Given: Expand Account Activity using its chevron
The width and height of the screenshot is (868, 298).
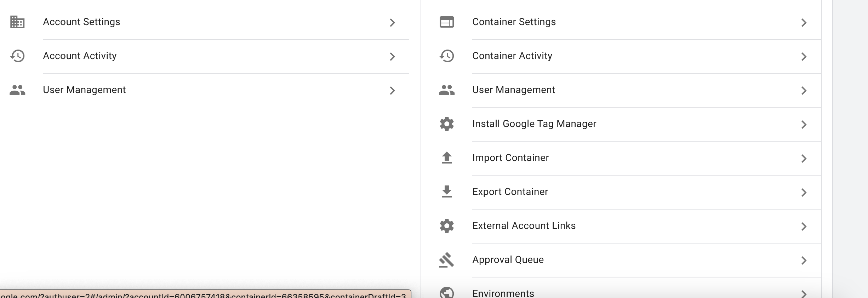Looking at the screenshot, I should [392, 57].
